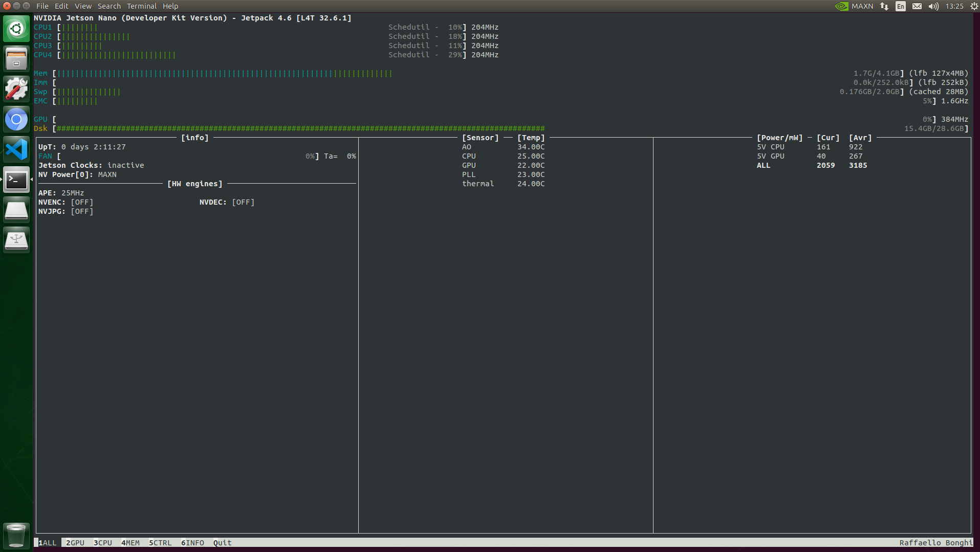Screen dimensions: 980x552
Task: Select the Terminal icon in the dock
Action: click(x=16, y=180)
